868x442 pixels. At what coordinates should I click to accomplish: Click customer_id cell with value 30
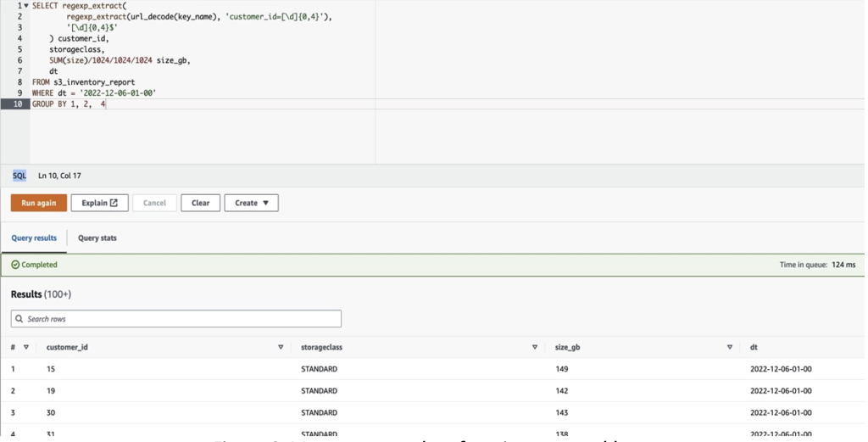point(51,412)
